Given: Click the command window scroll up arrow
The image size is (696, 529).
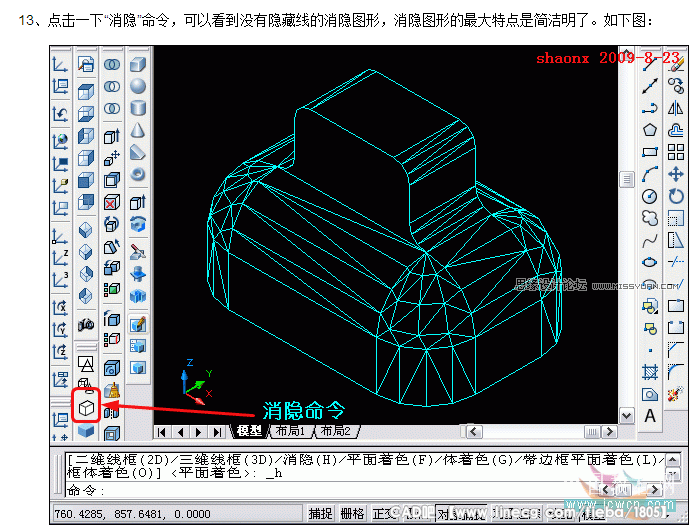Looking at the screenshot, I should [672, 459].
